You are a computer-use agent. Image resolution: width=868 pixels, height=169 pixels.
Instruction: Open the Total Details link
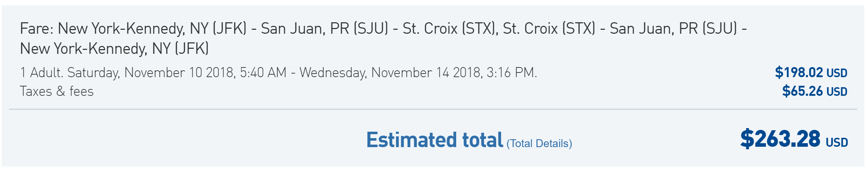(x=539, y=144)
